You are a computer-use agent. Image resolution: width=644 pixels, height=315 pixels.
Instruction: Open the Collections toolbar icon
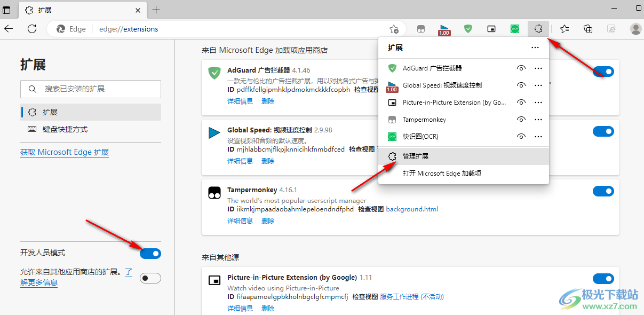tap(588, 29)
